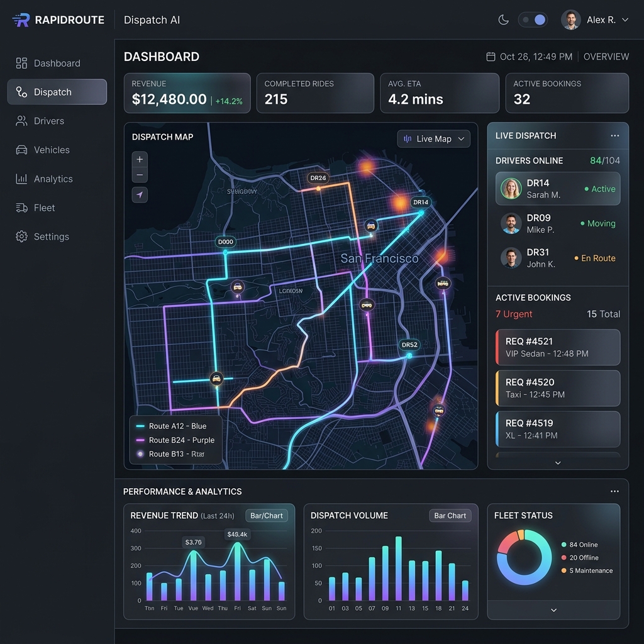The width and height of the screenshot is (644, 644).
Task: Select driver DR14 Sarah M. row
Action: click(x=558, y=189)
